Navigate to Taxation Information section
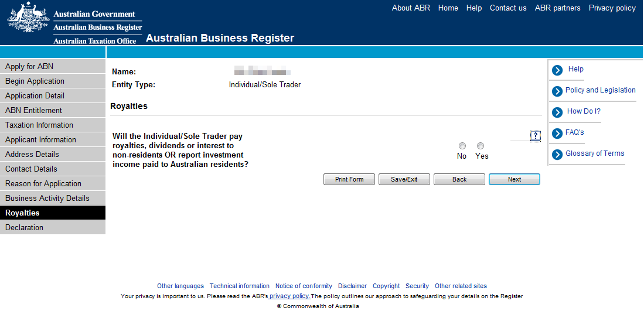Viewport: 644px width, 335px height. coord(39,125)
